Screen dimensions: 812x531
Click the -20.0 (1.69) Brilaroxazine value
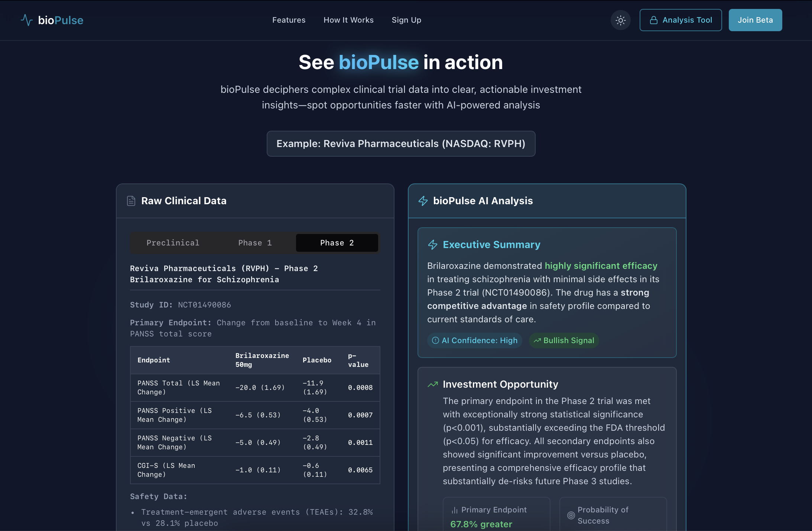(x=260, y=388)
